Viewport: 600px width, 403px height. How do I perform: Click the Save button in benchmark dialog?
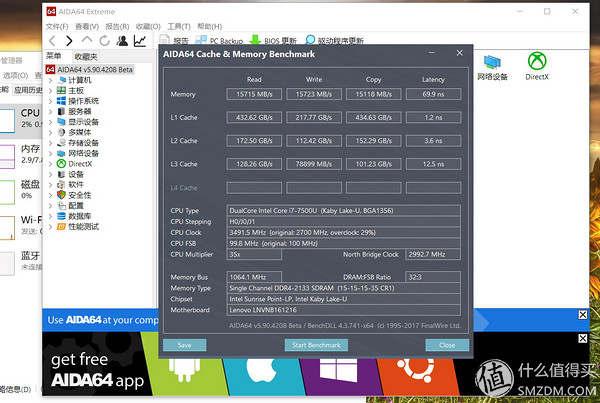pos(185,344)
